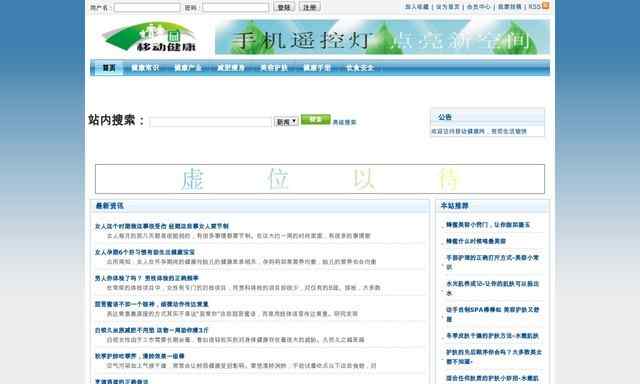640x384 pixels.
Task: Click the password input field
Action: [236, 7]
